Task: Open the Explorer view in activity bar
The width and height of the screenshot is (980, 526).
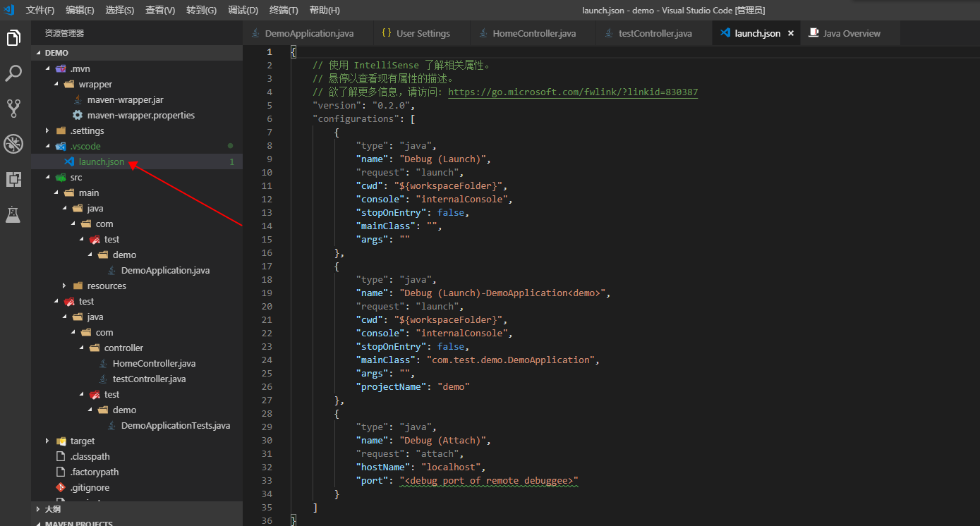Action: coord(13,38)
